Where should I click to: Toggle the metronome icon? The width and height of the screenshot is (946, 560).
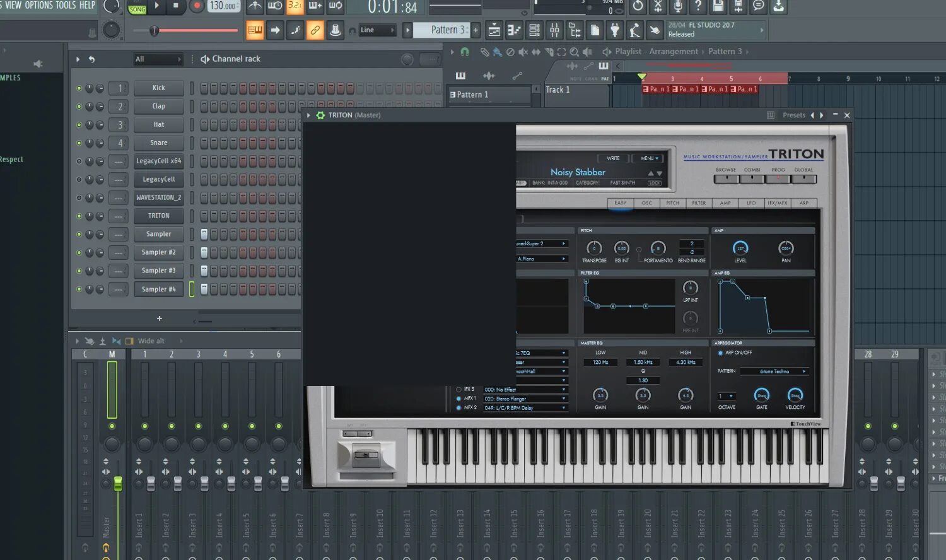pos(255,6)
